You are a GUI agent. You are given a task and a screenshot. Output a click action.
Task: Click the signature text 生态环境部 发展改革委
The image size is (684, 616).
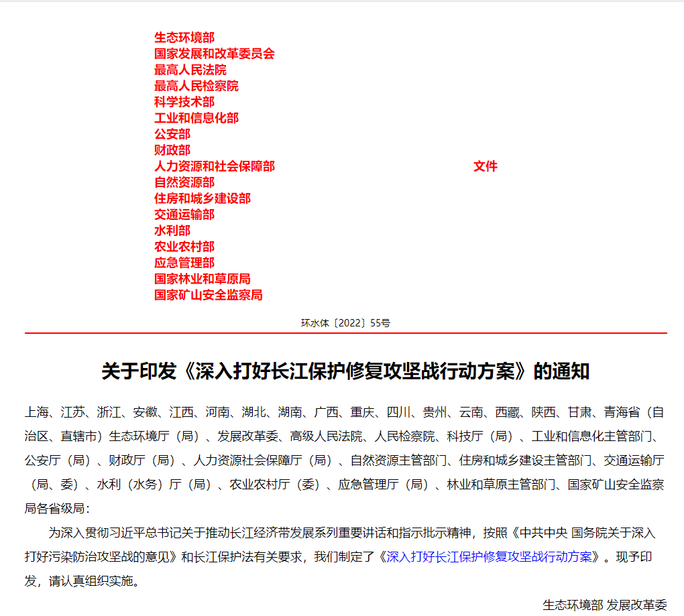[605, 605]
